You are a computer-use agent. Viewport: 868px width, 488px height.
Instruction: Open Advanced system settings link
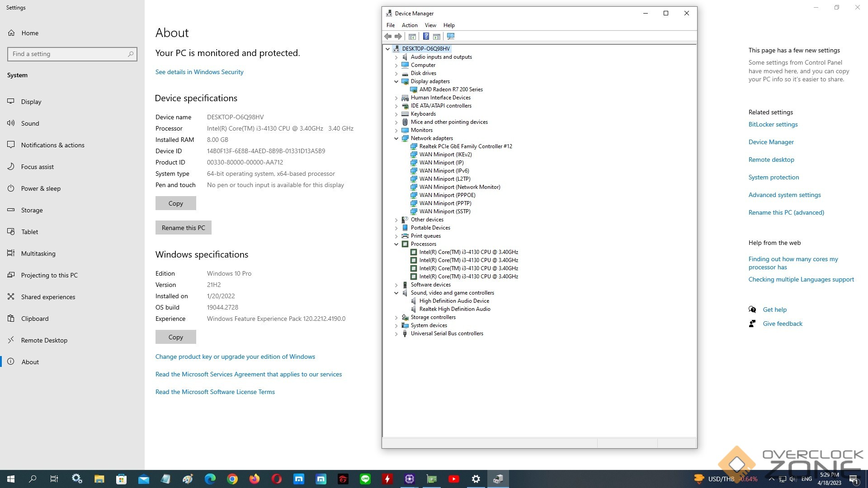pyautogui.click(x=784, y=195)
